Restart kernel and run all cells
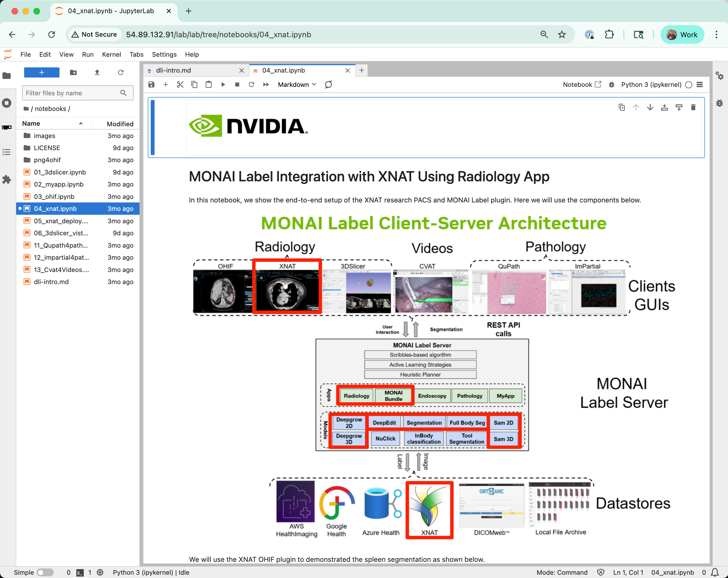Screen dimensions: 728x578 (x=266, y=85)
